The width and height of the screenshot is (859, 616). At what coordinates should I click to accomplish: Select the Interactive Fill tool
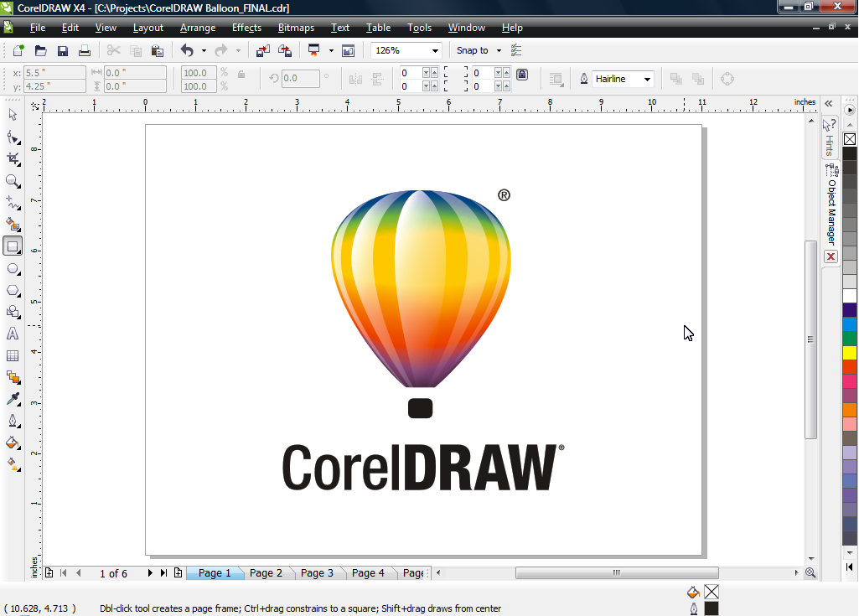click(x=13, y=465)
